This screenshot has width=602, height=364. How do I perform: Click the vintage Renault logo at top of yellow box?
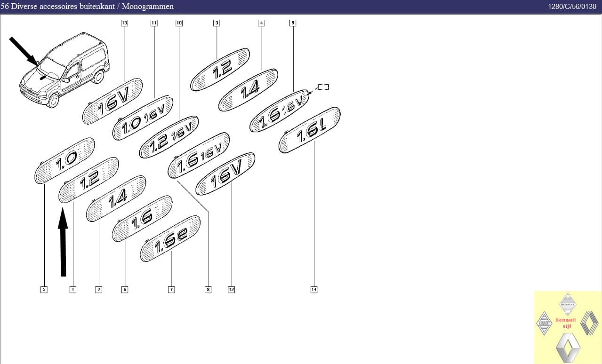(x=568, y=304)
